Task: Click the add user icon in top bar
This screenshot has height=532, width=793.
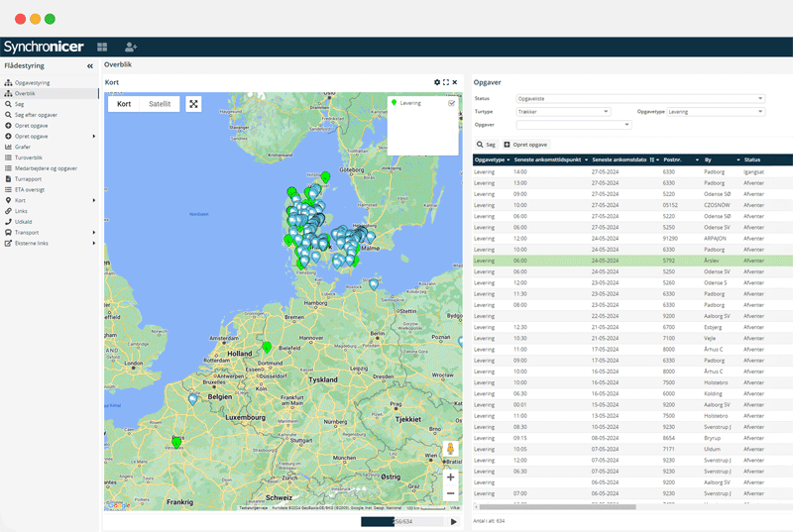Action: coord(131,47)
